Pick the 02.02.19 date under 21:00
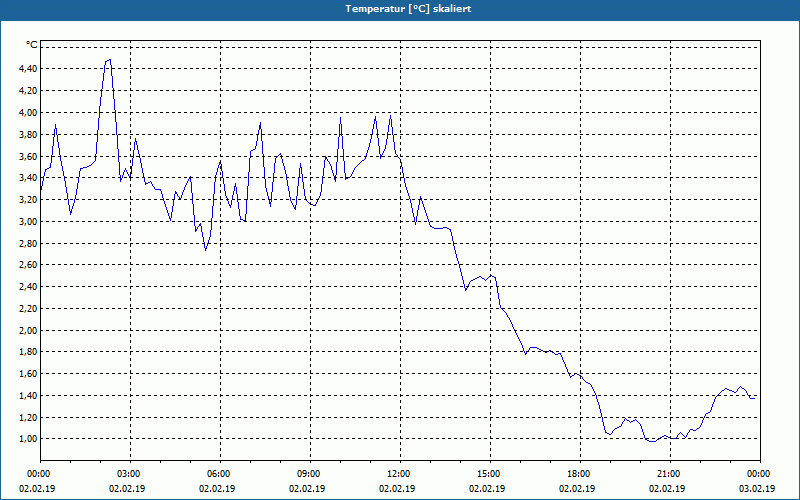Viewport: 800px width, 500px height. pyautogui.click(x=667, y=488)
